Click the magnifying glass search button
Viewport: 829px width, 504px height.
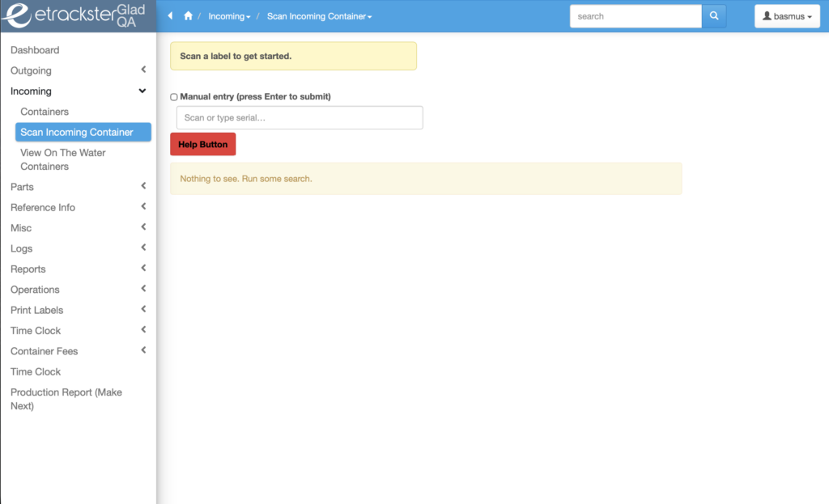click(x=713, y=16)
